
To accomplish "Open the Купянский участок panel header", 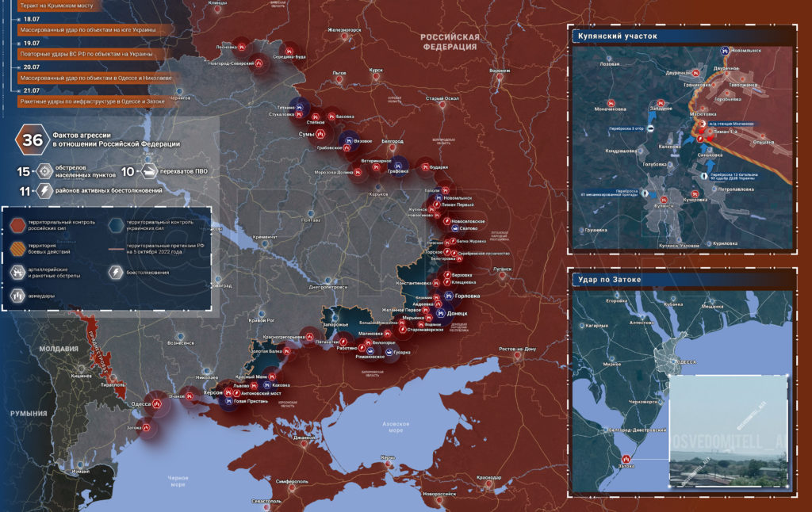I will click(683, 36).
